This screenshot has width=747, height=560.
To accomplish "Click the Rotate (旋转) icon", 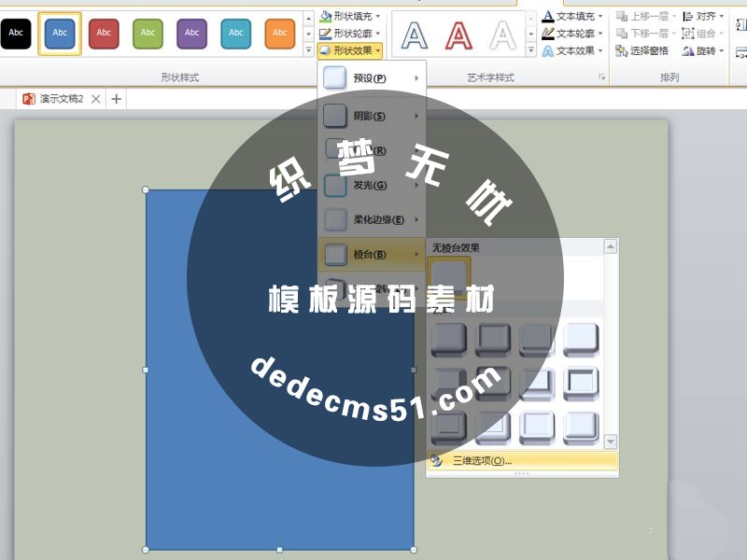I will [x=688, y=51].
